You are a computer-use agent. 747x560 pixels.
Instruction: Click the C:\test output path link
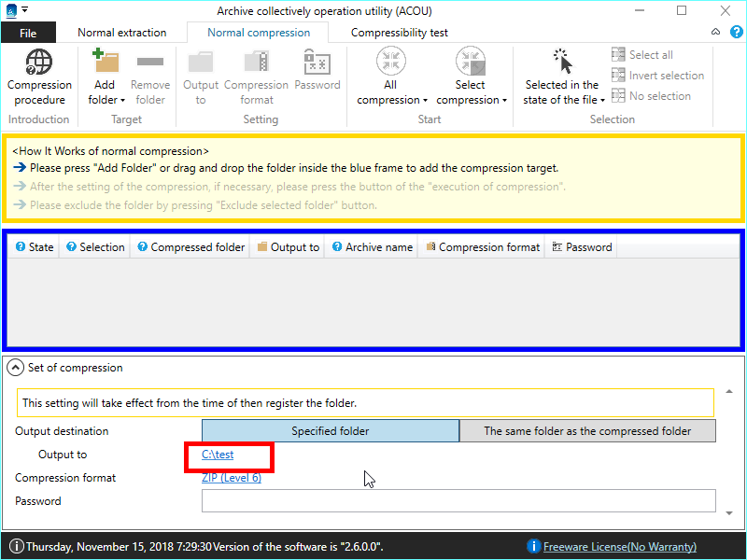[x=218, y=455]
